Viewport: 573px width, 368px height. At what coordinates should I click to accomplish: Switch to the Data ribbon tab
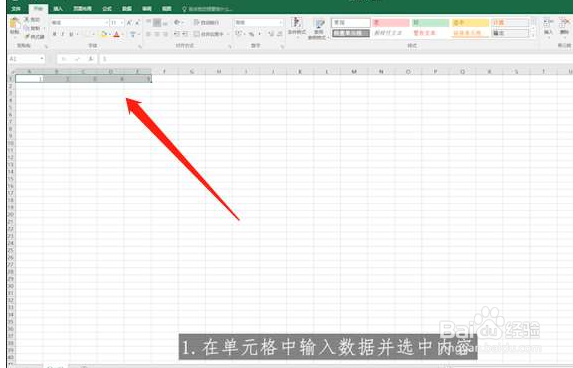126,9
